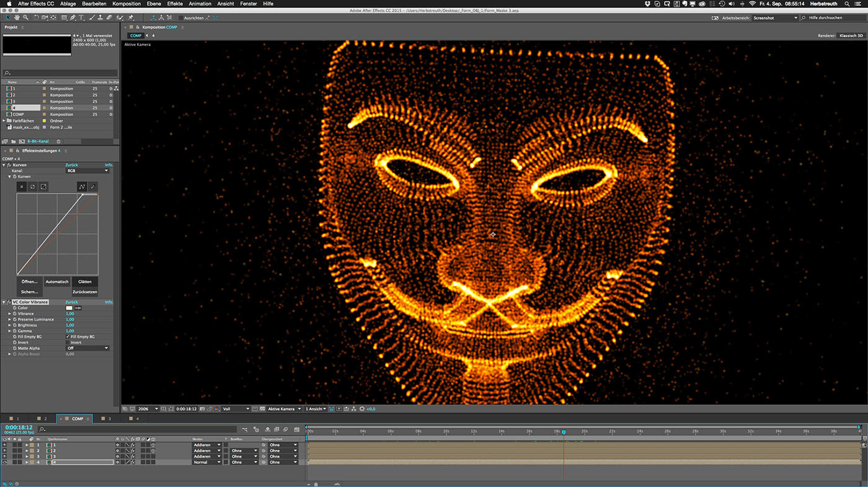Hide layer 3 with its eye toggle
Viewport: 868px width, 487px height.
[x=5, y=456]
